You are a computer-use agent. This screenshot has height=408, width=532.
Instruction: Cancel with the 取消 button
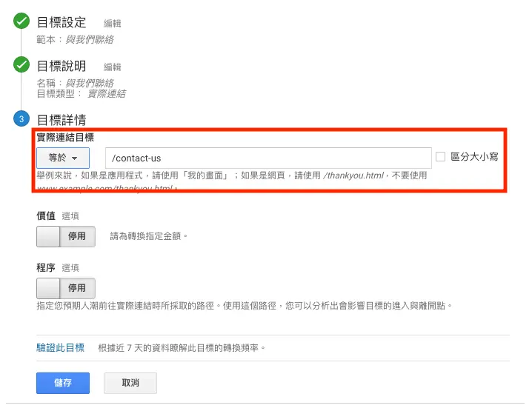(130, 383)
